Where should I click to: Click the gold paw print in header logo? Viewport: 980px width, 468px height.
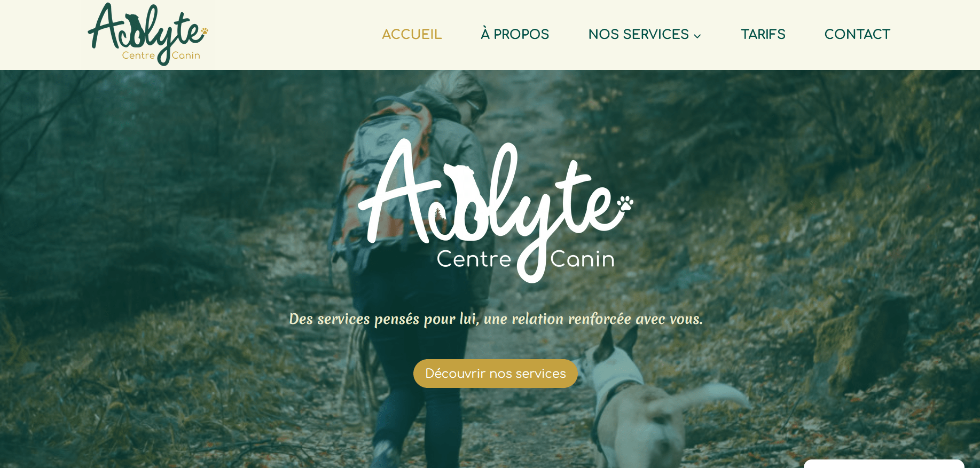point(205,31)
